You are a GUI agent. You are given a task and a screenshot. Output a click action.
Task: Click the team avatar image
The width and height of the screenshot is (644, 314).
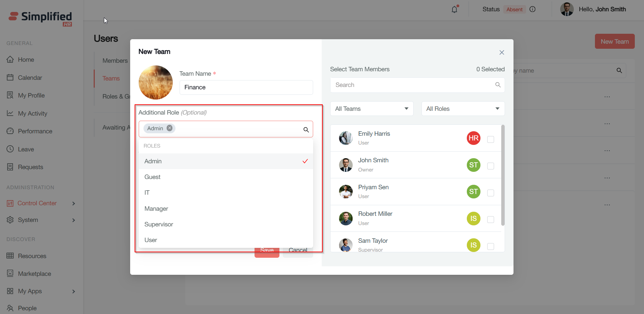point(156,83)
